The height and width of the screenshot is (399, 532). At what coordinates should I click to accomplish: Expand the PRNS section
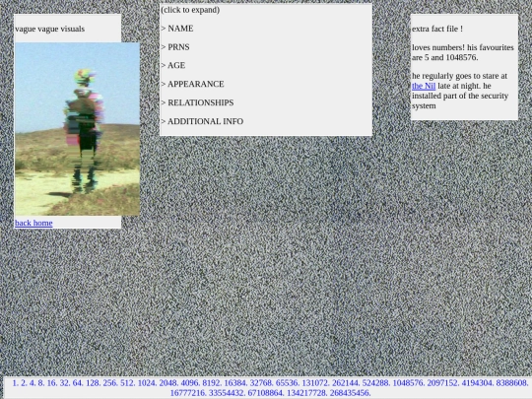pos(175,47)
